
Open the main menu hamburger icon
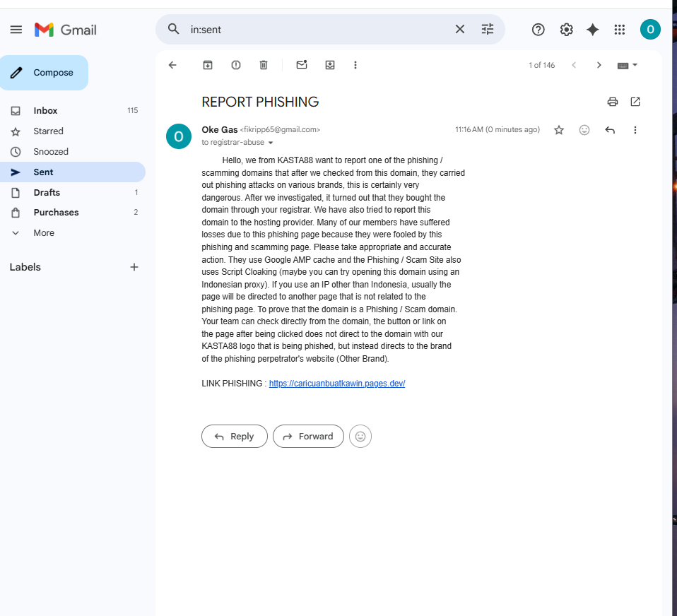click(x=16, y=30)
